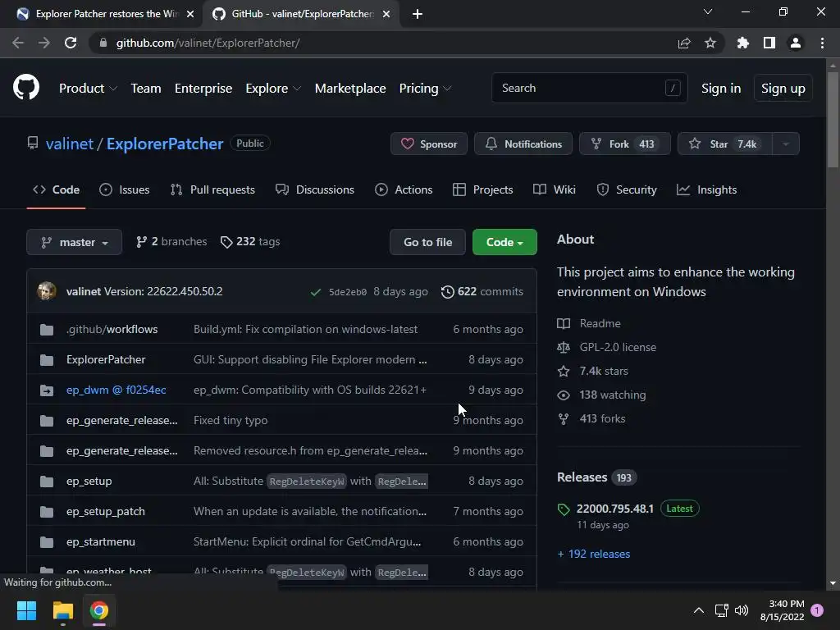Open the Pull requests tab
The width and height of the screenshot is (840, 630).
pyautogui.click(x=212, y=189)
